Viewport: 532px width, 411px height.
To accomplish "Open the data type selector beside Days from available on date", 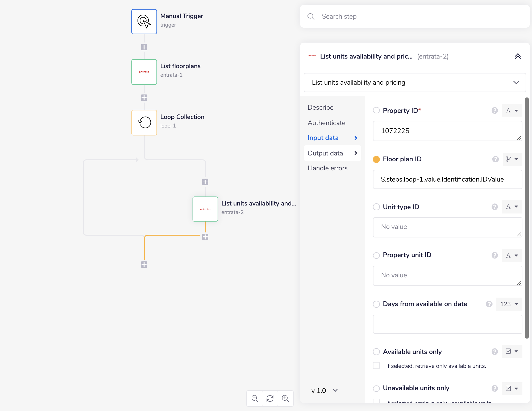I will pos(509,304).
